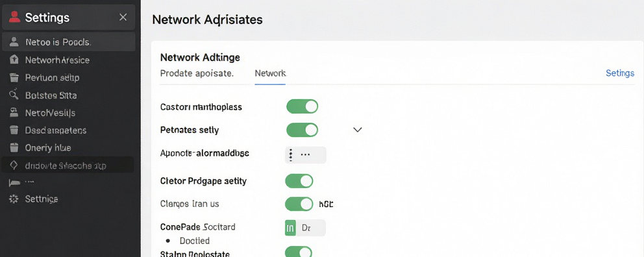
Task: Switch to the Network tab
Action: coord(270,73)
